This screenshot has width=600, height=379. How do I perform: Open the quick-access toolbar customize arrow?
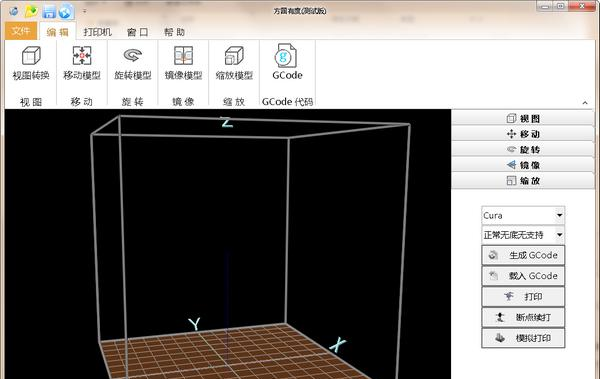tap(85, 11)
